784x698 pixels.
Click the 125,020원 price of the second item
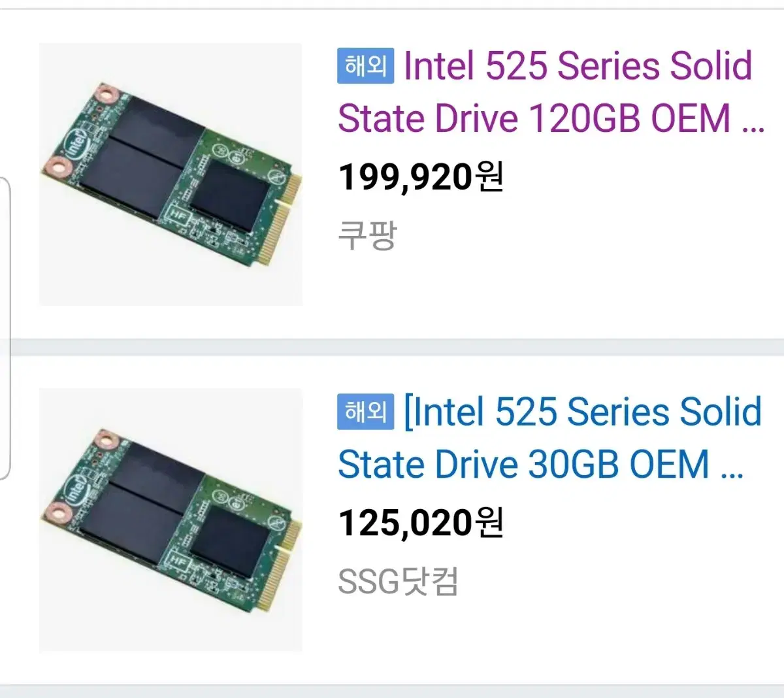pyautogui.click(x=423, y=522)
